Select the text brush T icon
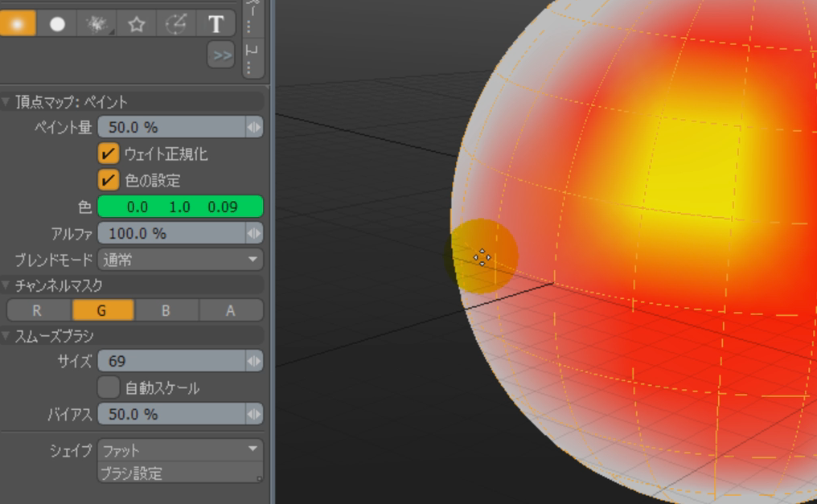This screenshot has width=817, height=504. (216, 24)
